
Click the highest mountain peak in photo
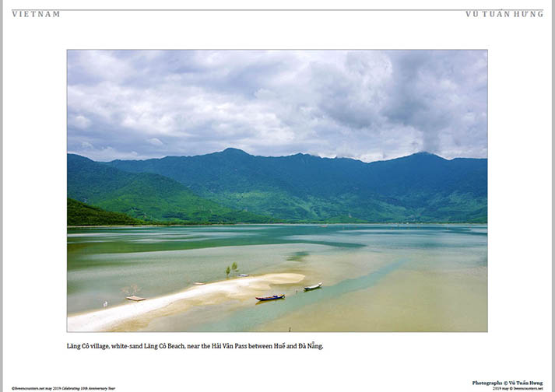click(x=234, y=150)
